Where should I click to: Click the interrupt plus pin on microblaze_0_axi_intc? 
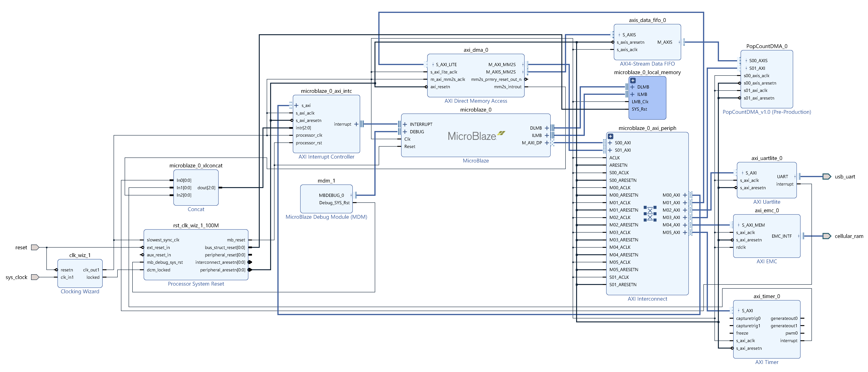pyautogui.click(x=356, y=124)
